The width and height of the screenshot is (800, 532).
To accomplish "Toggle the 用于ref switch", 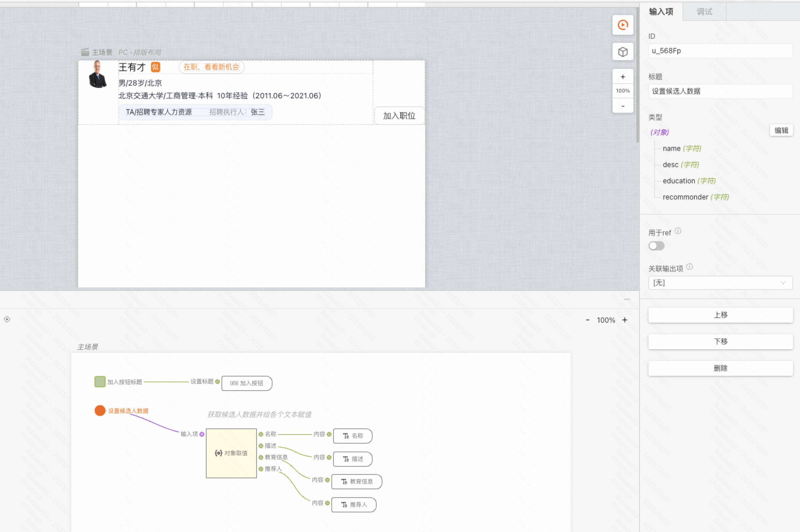I will point(656,246).
